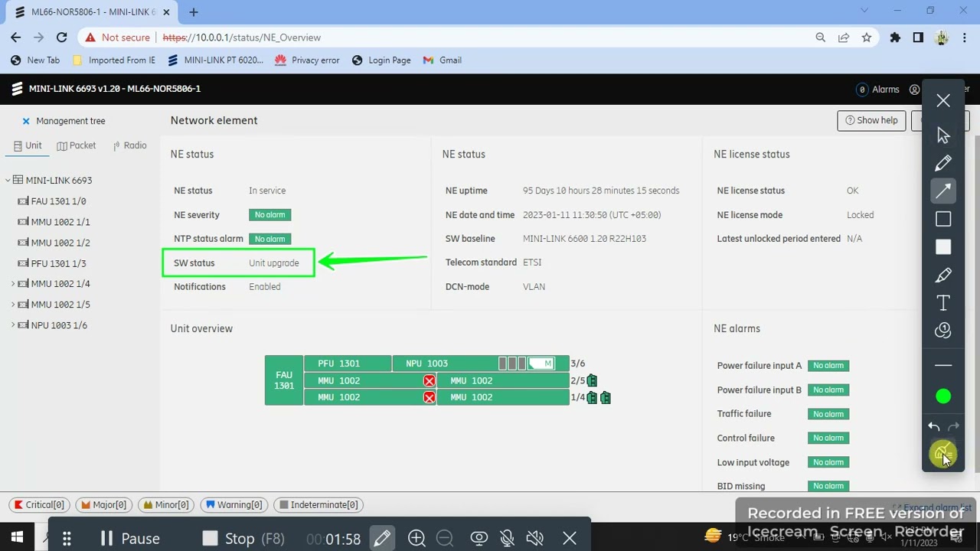The width and height of the screenshot is (980, 551).
Task: Select the pencil drawing tool
Action: [943, 163]
